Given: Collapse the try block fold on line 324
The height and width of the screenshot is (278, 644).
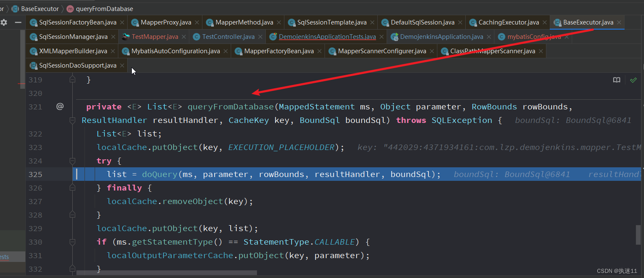Looking at the screenshot, I should (x=72, y=161).
